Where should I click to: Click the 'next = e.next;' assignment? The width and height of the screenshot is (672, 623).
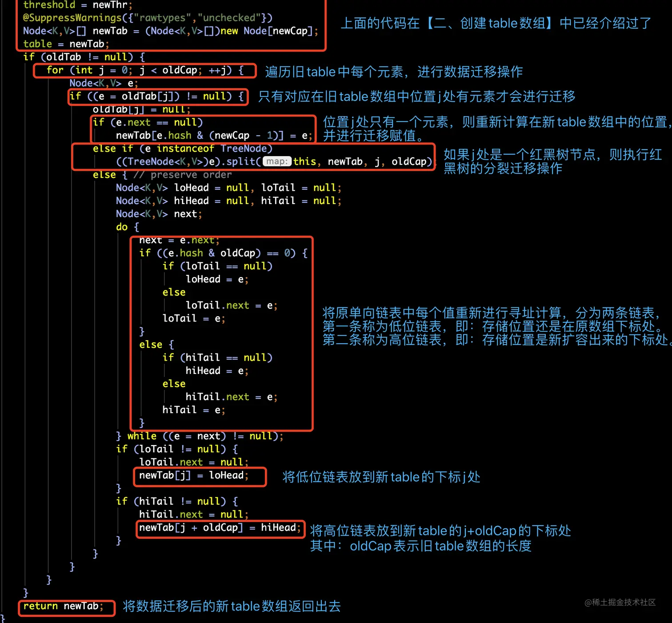coord(180,240)
